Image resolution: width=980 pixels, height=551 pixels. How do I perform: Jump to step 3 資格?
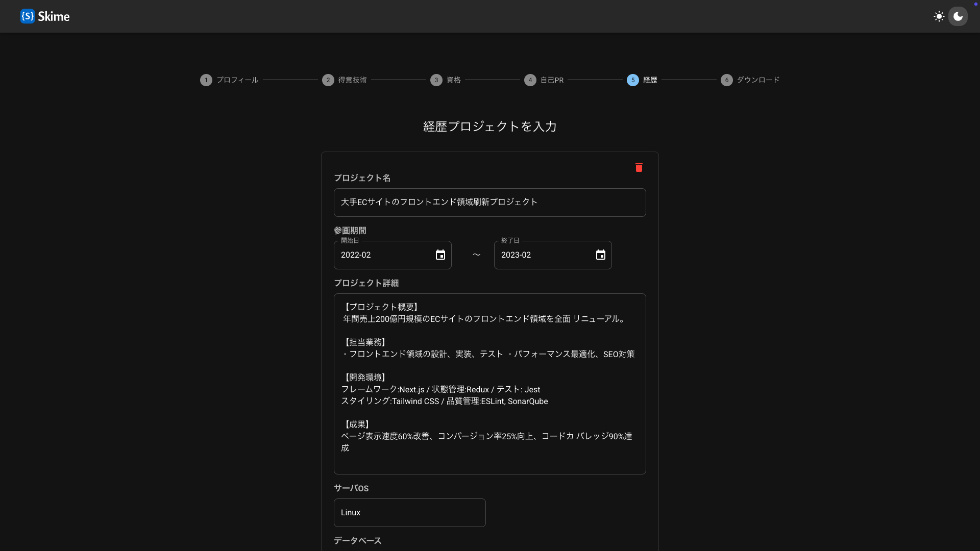(x=453, y=80)
